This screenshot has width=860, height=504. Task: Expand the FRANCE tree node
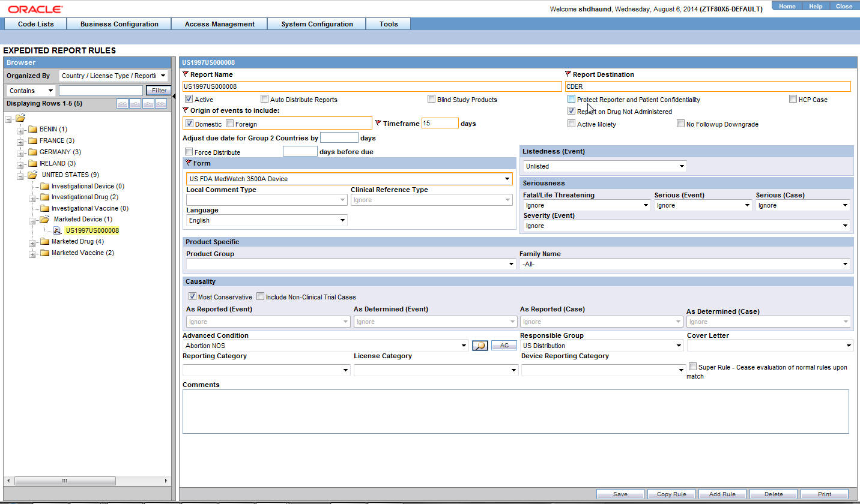pyautogui.click(x=20, y=141)
